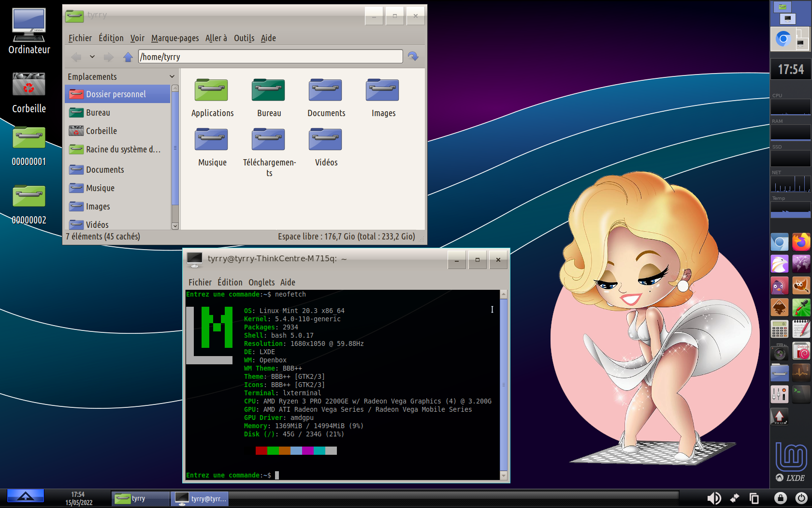
Task: Open the Outils menu
Action: 244,38
